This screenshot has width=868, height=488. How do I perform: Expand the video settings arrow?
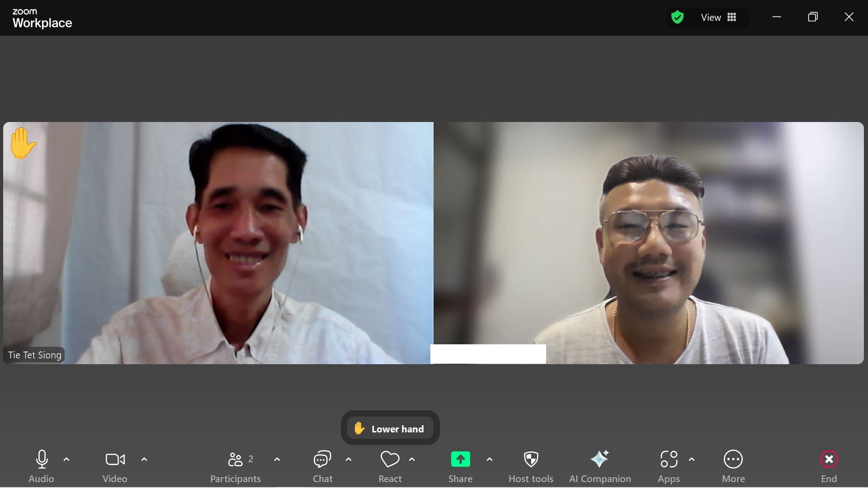tap(144, 460)
